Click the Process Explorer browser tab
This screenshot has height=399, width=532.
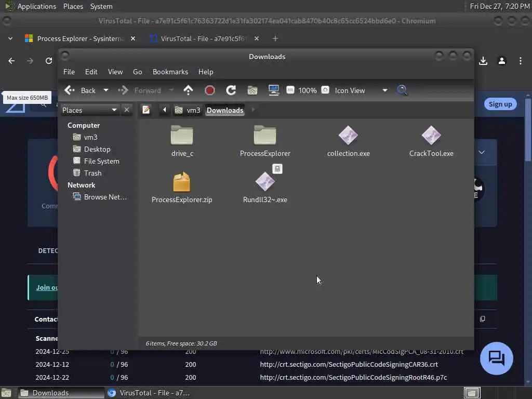pos(80,38)
